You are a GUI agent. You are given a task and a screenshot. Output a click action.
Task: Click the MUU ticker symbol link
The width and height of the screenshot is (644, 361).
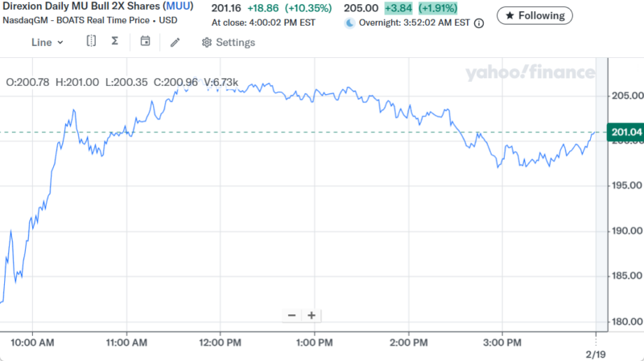177,8
